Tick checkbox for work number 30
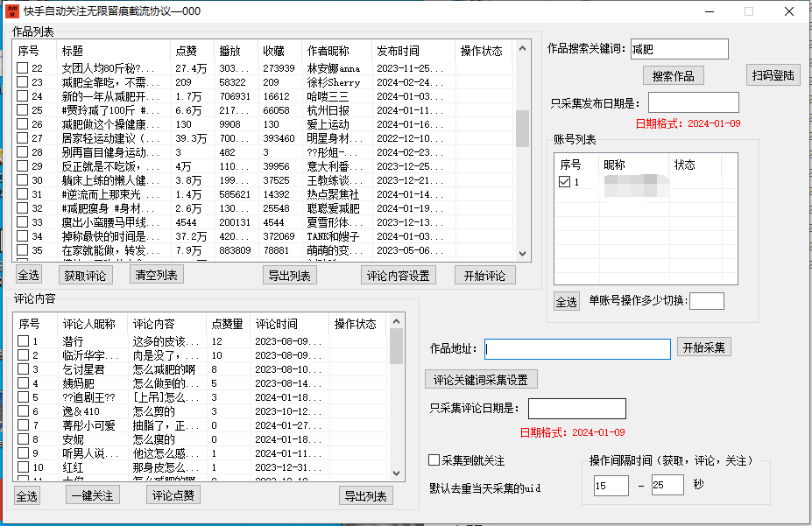The image size is (812, 526). (x=23, y=180)
